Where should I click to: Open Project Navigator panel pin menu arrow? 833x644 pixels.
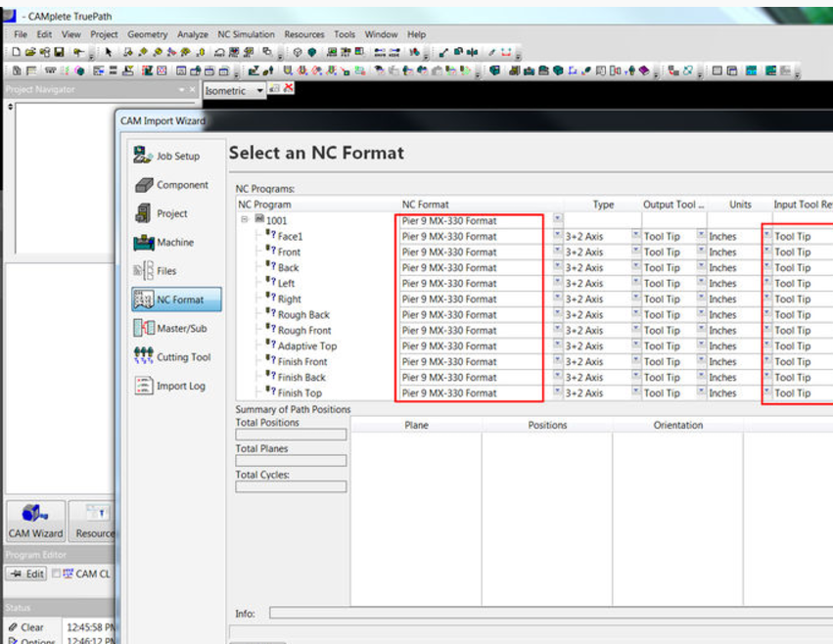coord(182,90)
